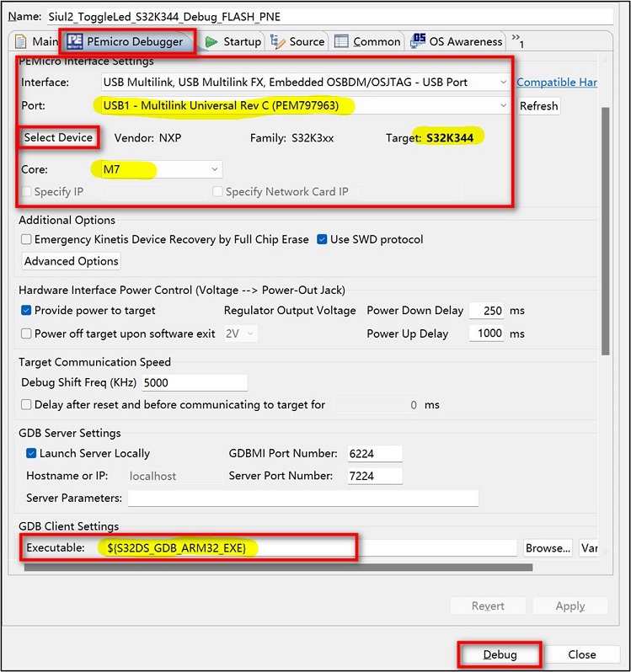
Task: Click the Power Up Delay field
Action: coord(487,333)
